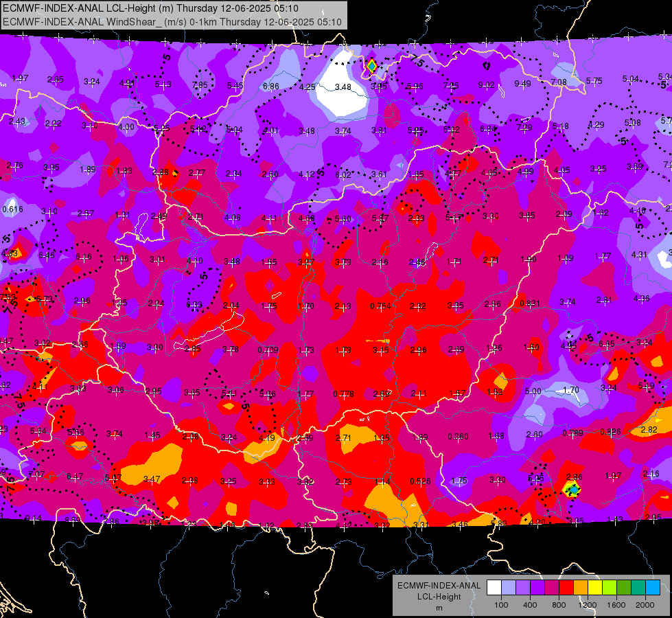Image resolution: width=672 pixels, height=618 pixels.
Task: Click the wind shear value 3.47
Action: (152, 479)
